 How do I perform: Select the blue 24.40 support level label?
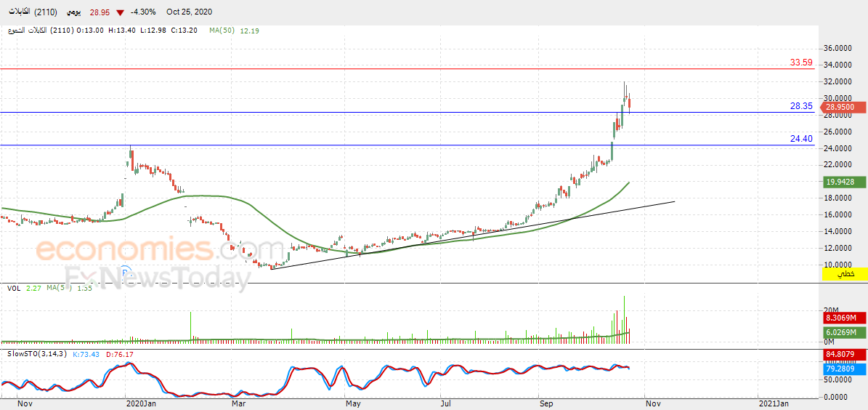[x=801, y=139]
